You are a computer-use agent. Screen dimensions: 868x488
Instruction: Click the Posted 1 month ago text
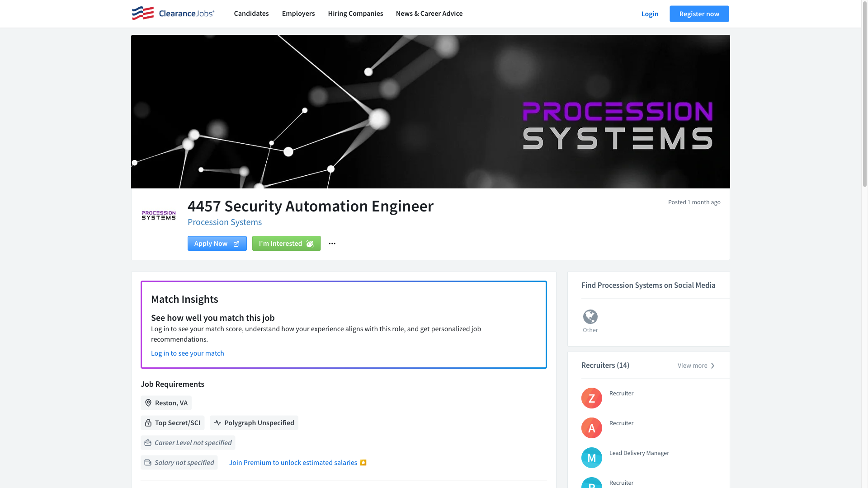click(694, 202)
